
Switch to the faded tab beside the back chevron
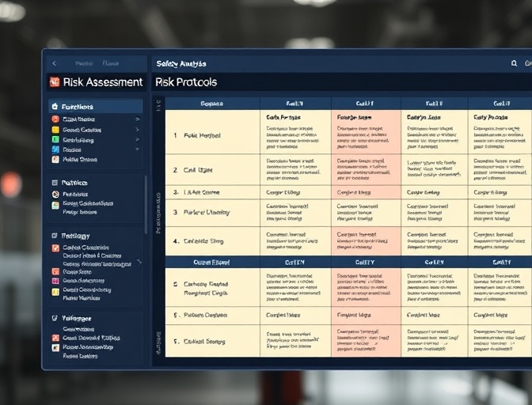(x=84, y=63)
